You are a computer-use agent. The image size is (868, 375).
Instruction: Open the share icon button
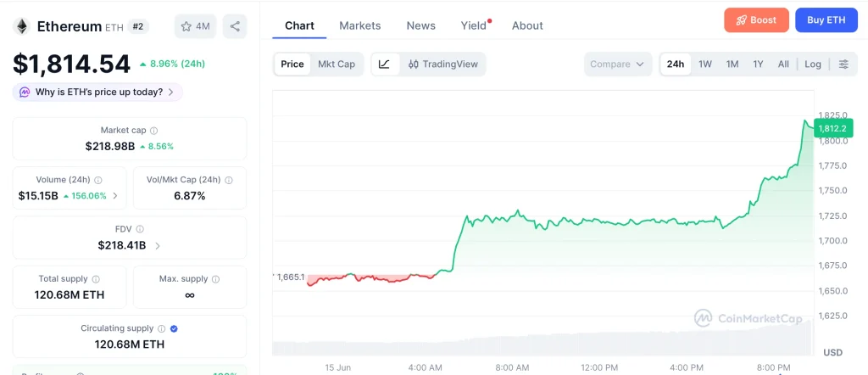tap(235, 26)
